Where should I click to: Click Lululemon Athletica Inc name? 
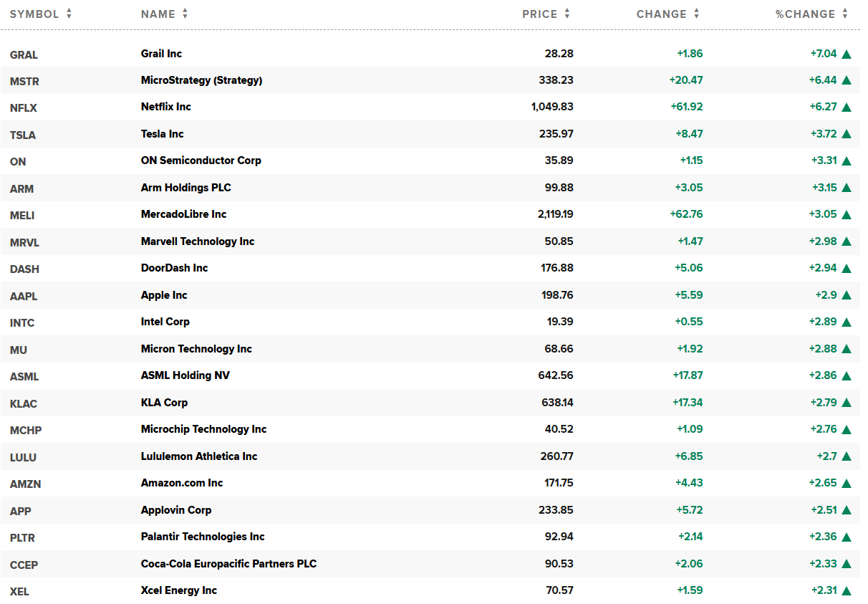click(x=199, y=456)
